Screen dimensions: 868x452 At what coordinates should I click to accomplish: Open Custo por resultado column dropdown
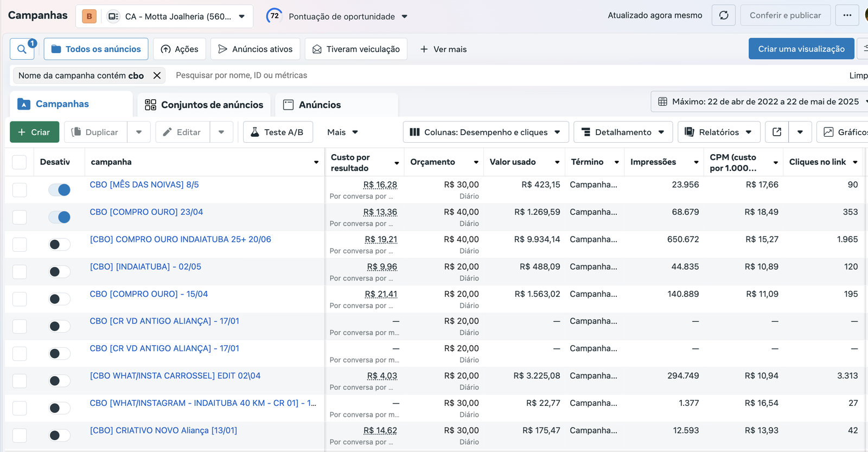click(x=397, y=163)
